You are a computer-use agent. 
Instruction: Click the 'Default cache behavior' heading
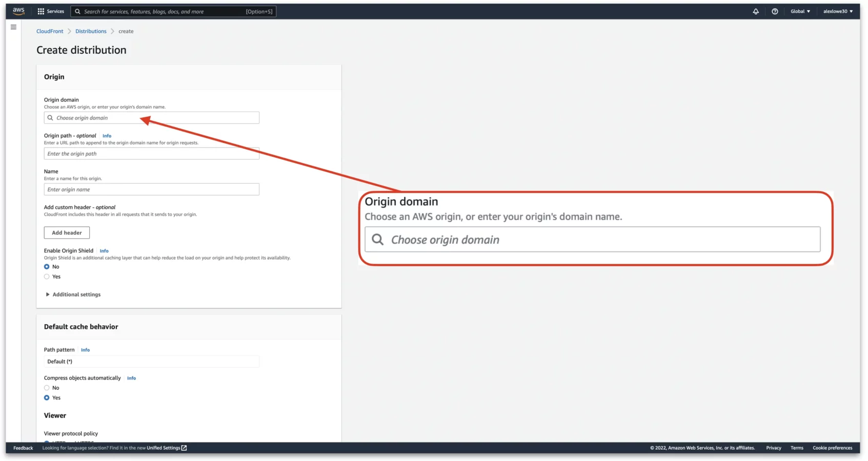[81, 327]
